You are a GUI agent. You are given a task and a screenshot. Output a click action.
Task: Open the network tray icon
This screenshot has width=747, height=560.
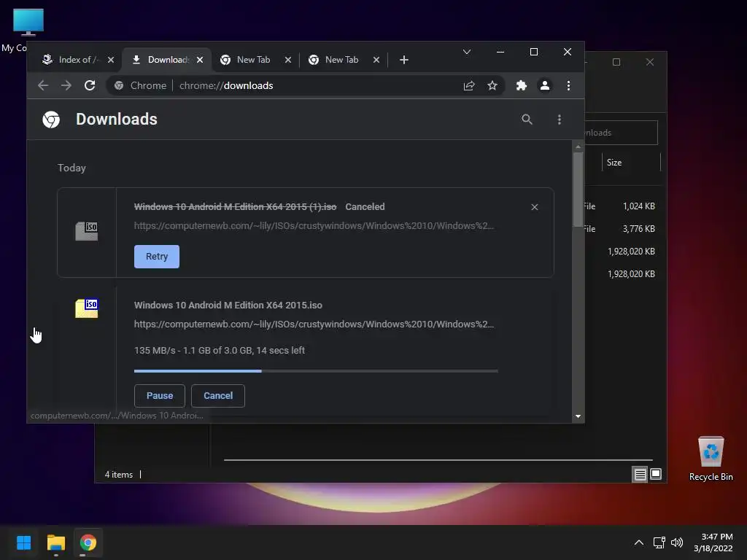click(659, 542)
